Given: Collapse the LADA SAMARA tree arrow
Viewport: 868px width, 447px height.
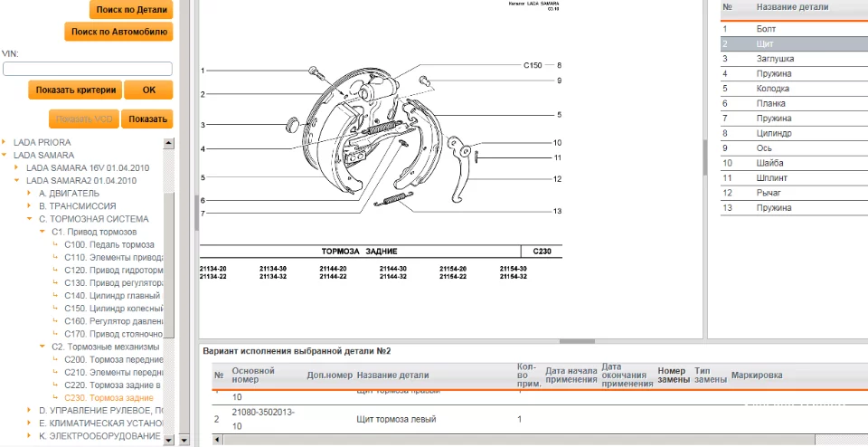Looking at the screenshot, I should [x=5, y=155].
